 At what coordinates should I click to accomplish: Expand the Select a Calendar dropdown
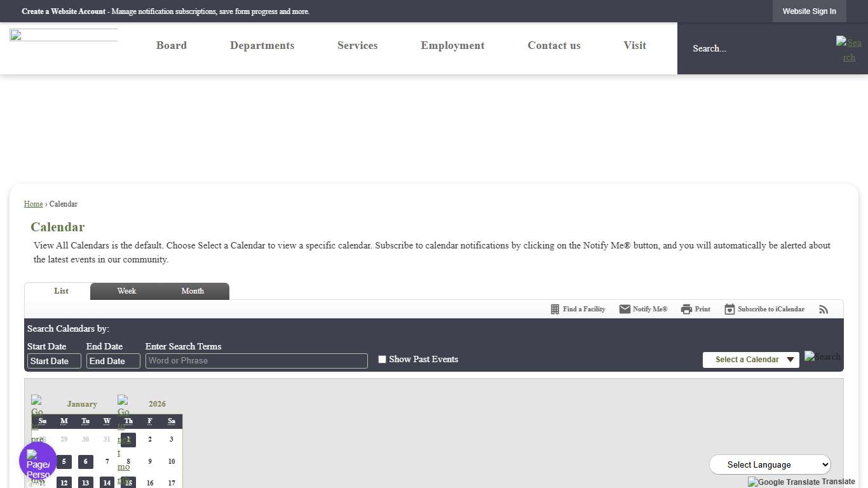750,360
